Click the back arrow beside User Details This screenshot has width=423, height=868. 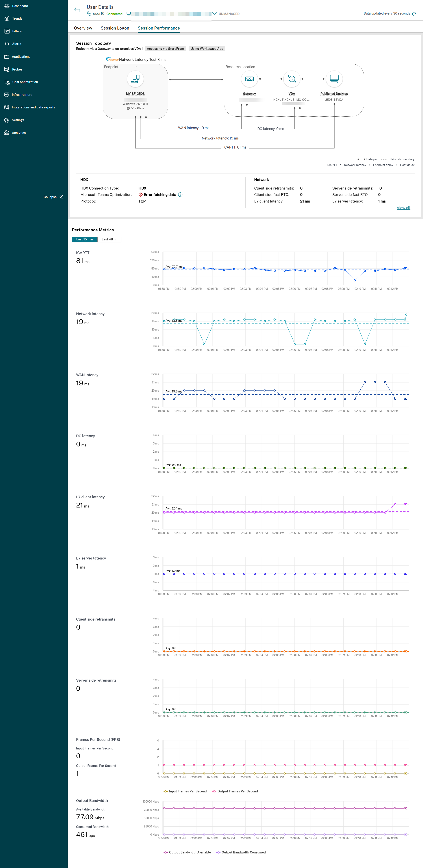(77, 10)
